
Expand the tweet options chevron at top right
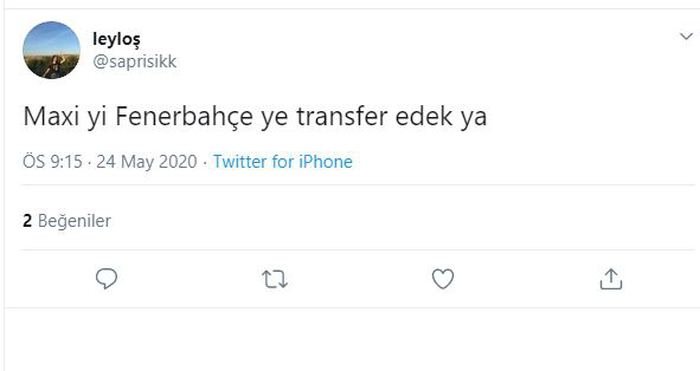click(686, 36)
